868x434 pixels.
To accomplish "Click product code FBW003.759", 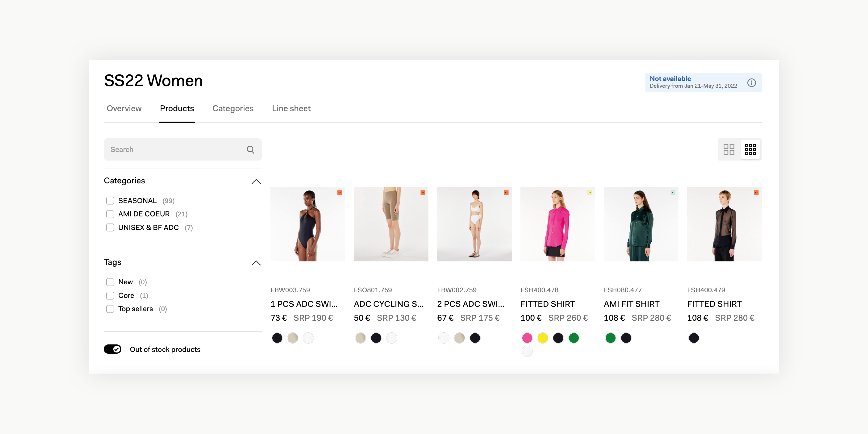I will 290,290.
